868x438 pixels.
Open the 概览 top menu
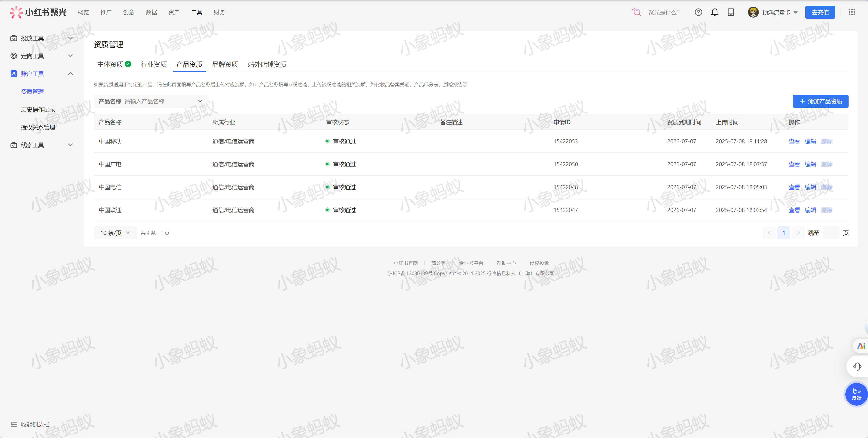(83, 12)
